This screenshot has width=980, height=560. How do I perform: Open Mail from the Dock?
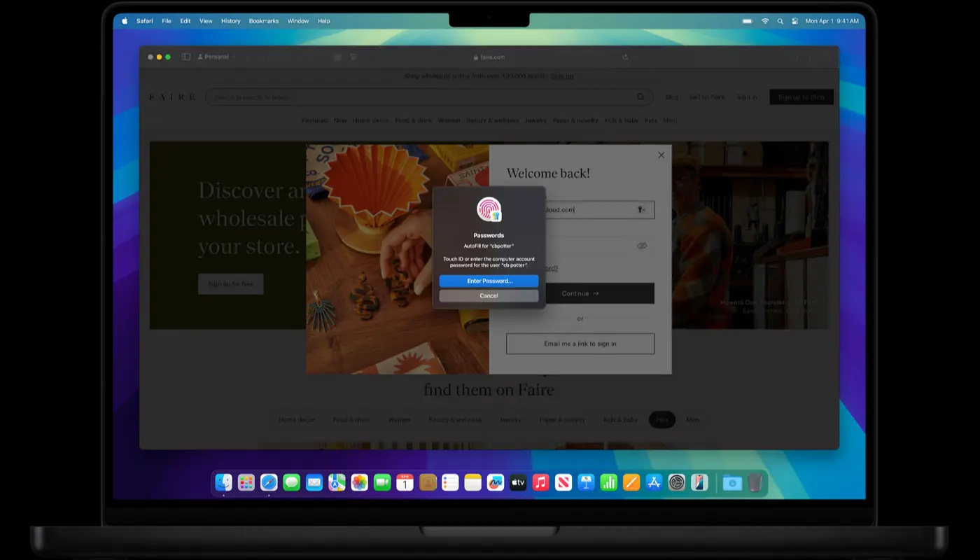pyautogui.click(x=314, y=482)
